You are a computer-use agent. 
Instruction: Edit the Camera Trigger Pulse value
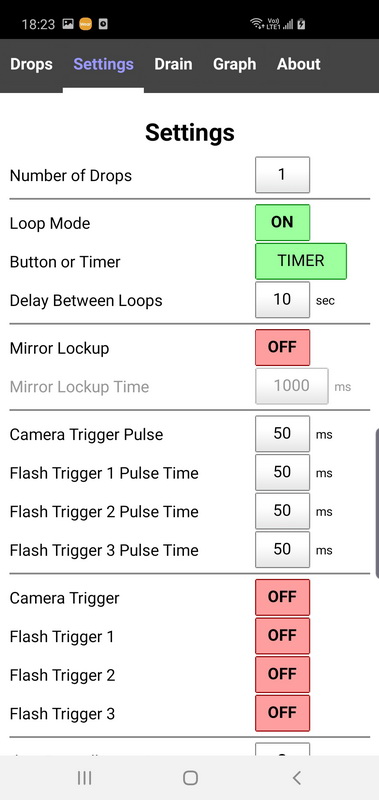point(282,434)
